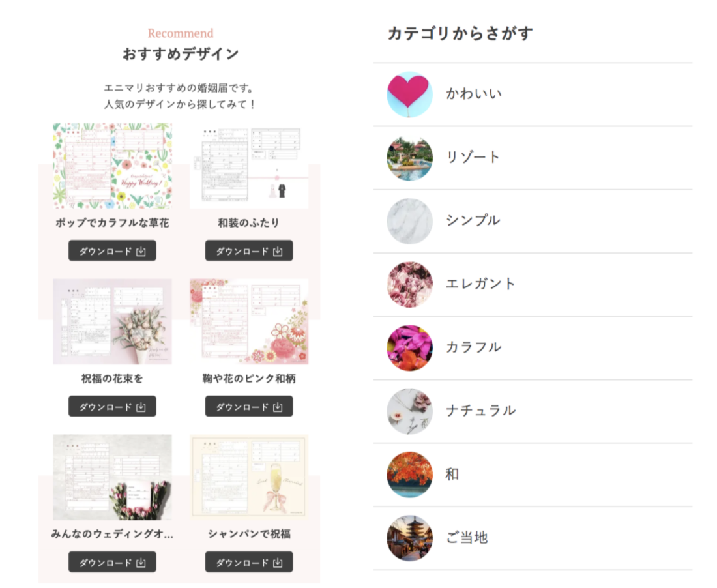Screen dimensions: 717x588
Task: Click the カラフル vivid flowers icon
Action: pos(409,348)
